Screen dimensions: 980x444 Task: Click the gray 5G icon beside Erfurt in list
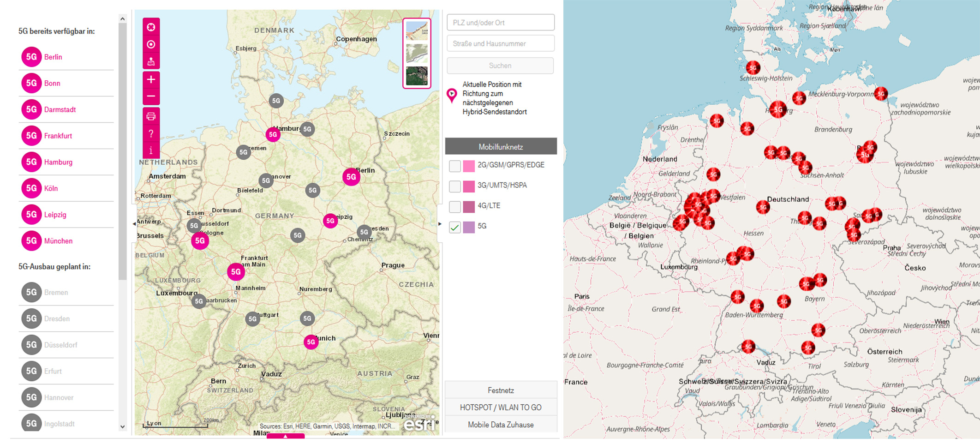coord(31,371)
